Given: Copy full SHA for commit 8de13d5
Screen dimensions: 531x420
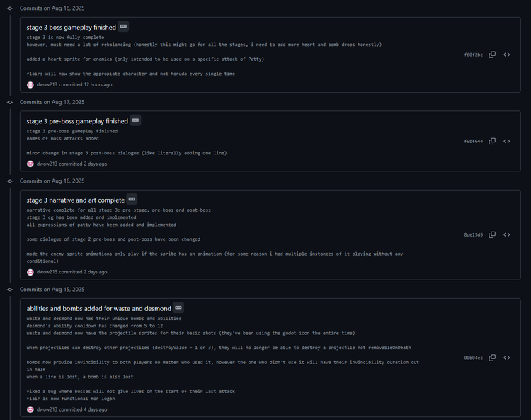Looking at the screenshot, I should (492, 234).
